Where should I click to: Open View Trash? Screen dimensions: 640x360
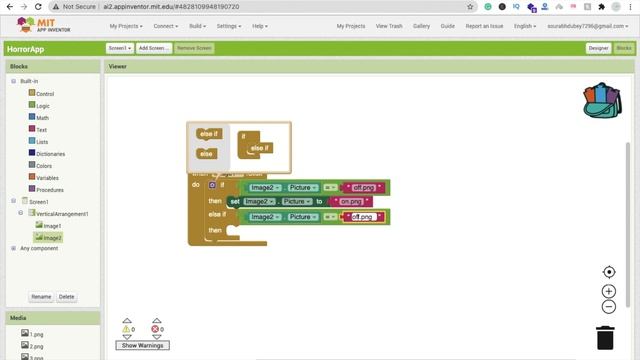tap(389, 26)
